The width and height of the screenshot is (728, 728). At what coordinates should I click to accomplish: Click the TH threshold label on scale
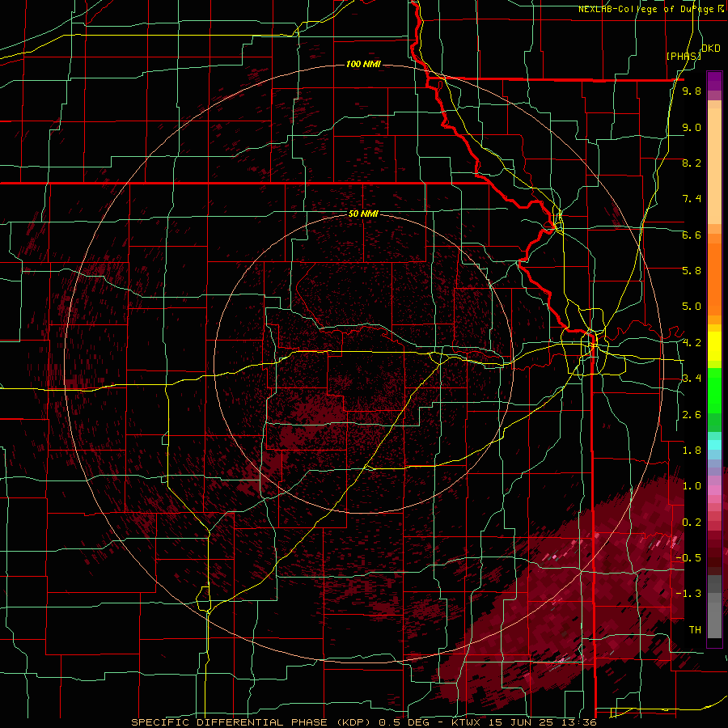click(695, 630)
